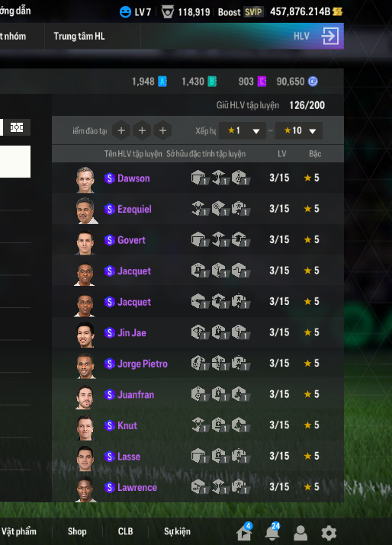Switch to Trung tâm HL tab
The width and height of the screenshot is (392, 545).
click(x=79, y=36)
